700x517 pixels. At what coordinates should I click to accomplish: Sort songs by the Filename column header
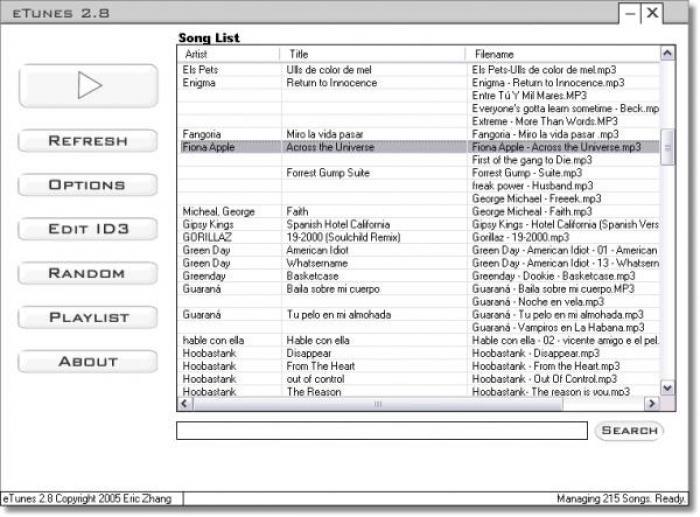563,53
